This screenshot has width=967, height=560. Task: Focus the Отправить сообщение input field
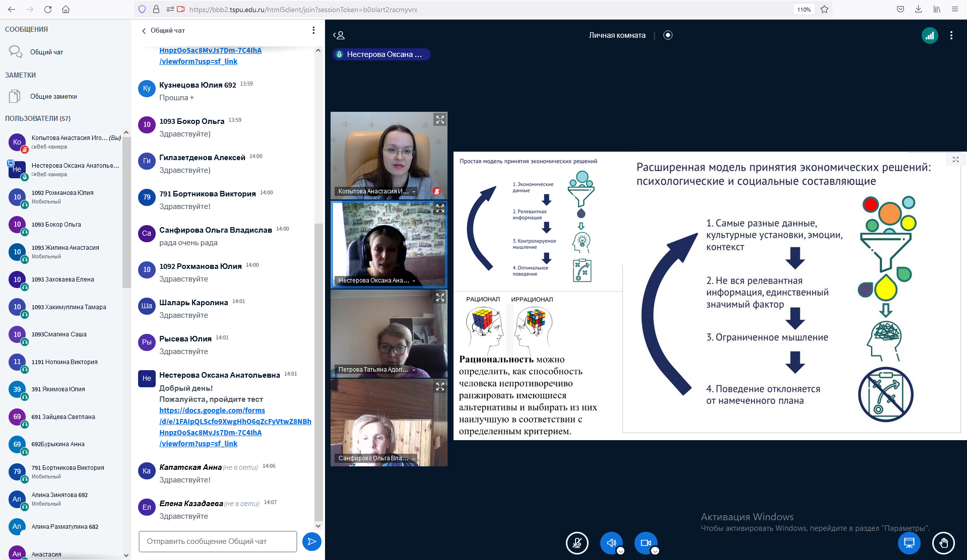click(x=218, y=541)
